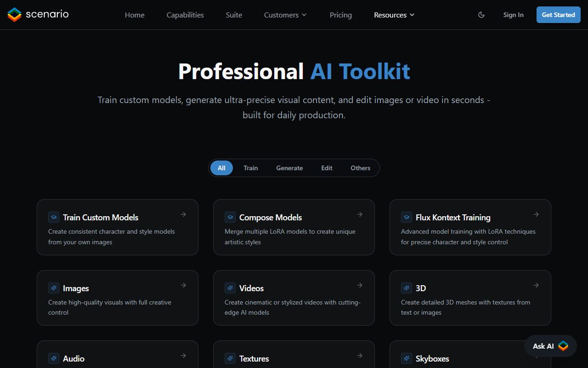The height and width of the screenshot is (368, 588).
Task: Click the Videos card icon
Action: [230, 287]
